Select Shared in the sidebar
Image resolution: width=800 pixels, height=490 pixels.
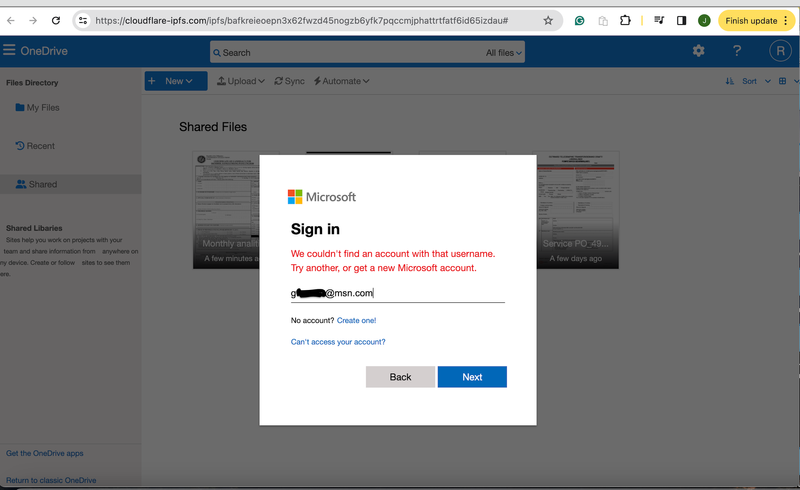pos(70,184)
